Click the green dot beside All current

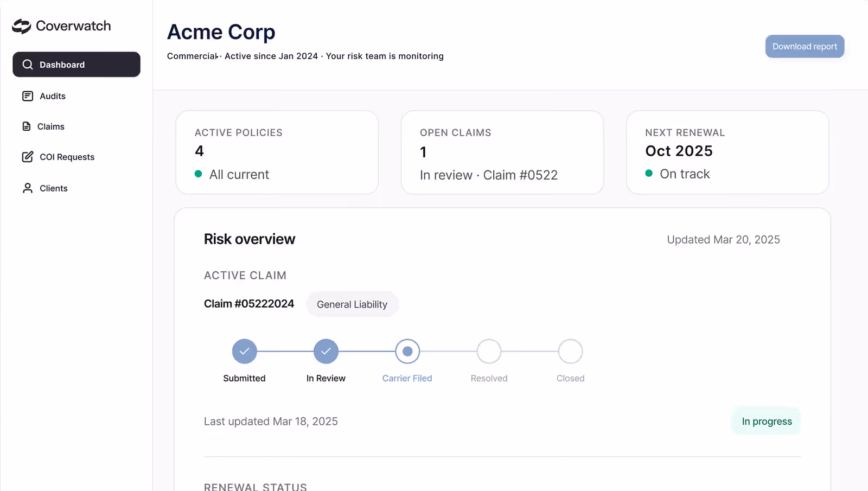[198, 174]
